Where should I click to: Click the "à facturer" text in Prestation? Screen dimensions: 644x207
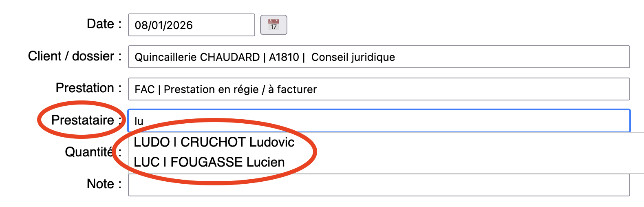click(292, 89)
